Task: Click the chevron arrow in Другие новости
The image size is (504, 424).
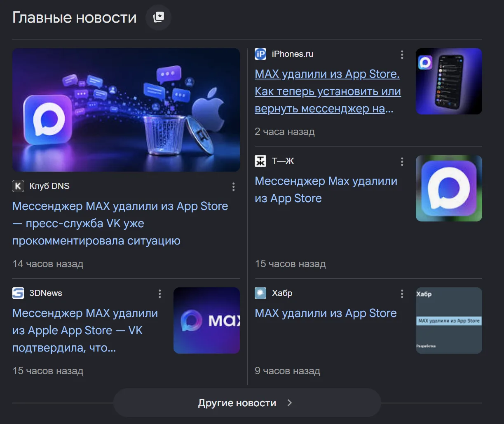Action: coord(289,403)
